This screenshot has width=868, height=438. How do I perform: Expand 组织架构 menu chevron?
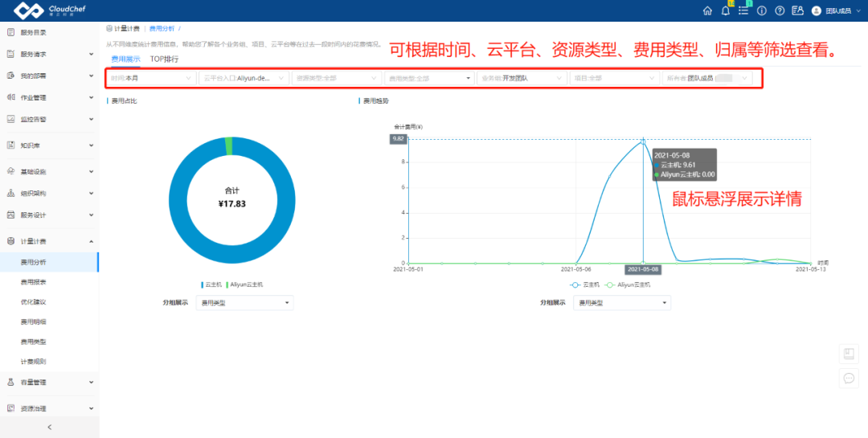coord(92,193)
